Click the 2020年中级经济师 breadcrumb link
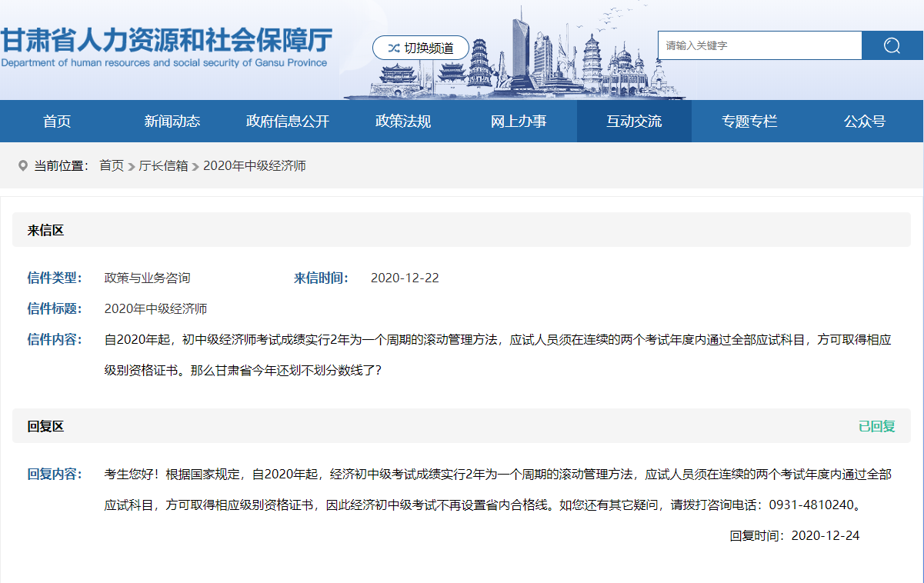The width and height of the screenshot is (924, 583). tap(254, 165)
